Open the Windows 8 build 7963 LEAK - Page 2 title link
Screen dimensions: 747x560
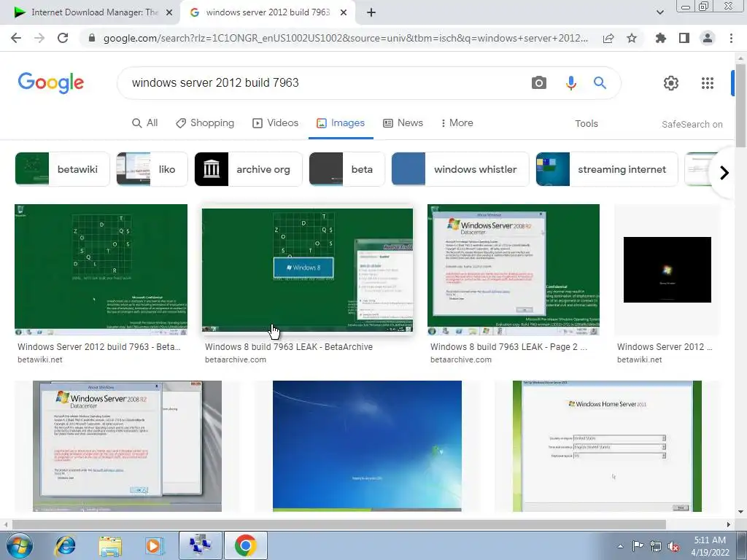tap(508, 346)
